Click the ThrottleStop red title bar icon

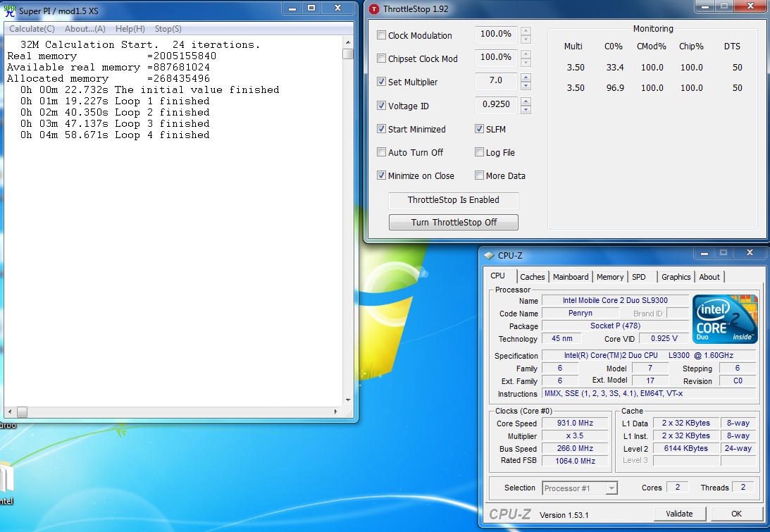point(374,9)
